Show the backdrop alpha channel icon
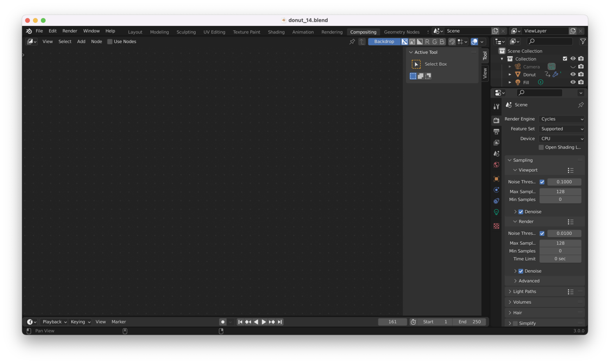The height and width of the screenshot is (364, 610). [x=420, y=42]
